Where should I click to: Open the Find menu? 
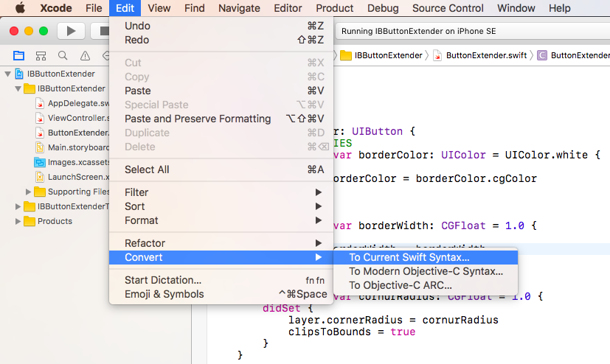click(x=195, y=8)
